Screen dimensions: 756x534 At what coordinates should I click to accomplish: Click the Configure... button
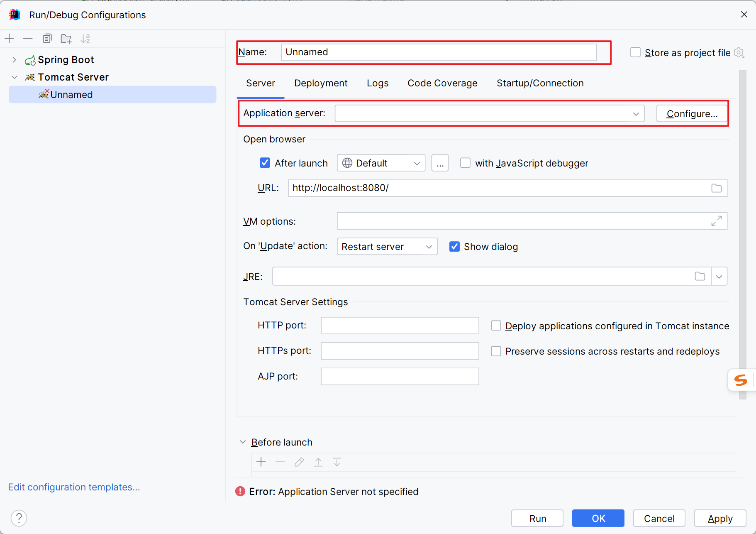click(692, 114)
